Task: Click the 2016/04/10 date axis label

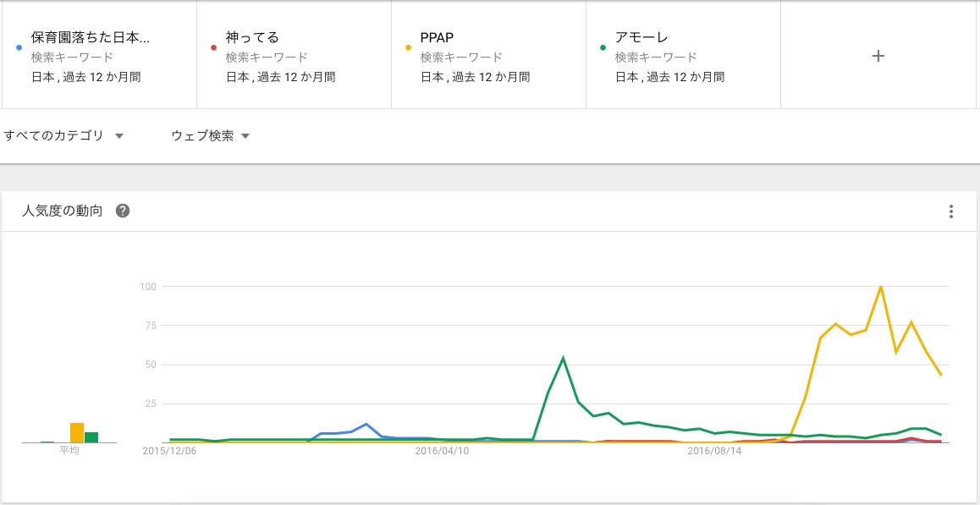Action: tap(442, 452)
